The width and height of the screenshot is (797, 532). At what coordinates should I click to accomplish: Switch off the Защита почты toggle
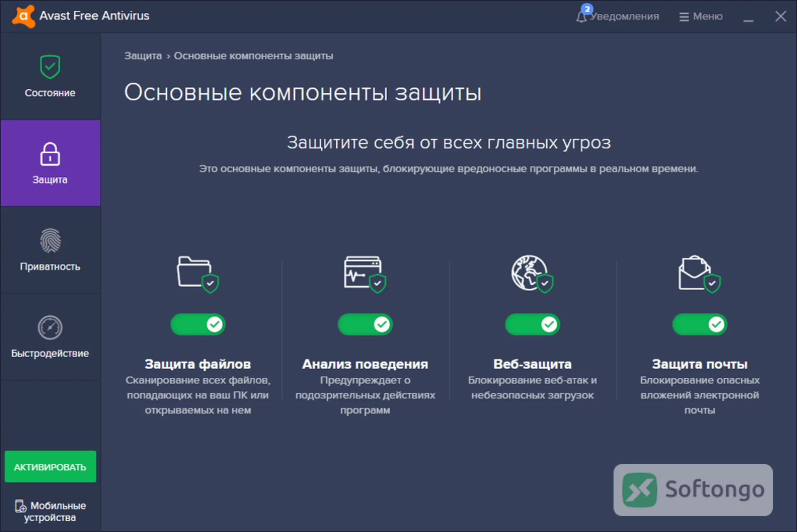click(x=699, y=324)
